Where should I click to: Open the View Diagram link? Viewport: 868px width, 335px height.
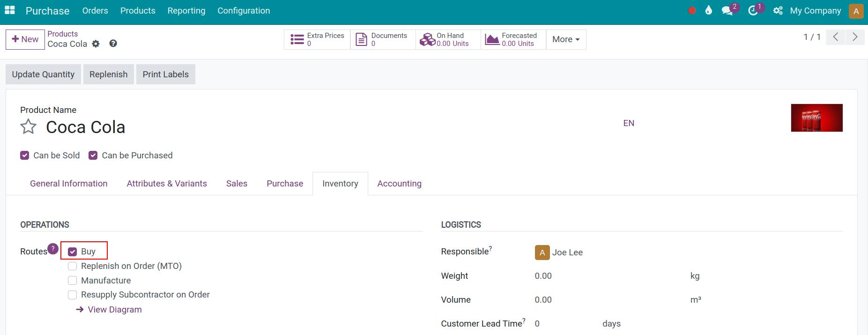coord(109,310)
